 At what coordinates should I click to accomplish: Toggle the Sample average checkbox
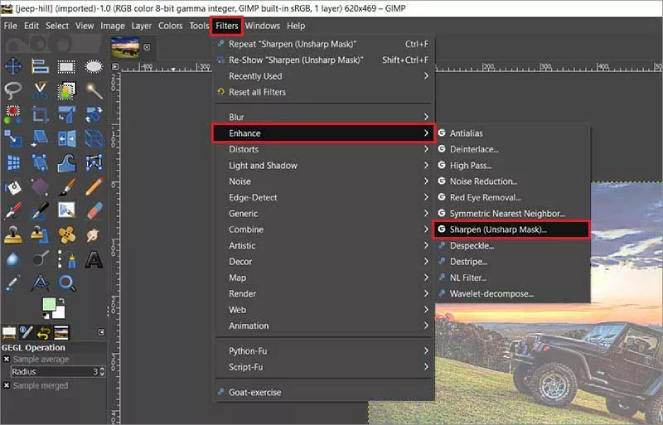pyautogui.click(x=7, y=357)
